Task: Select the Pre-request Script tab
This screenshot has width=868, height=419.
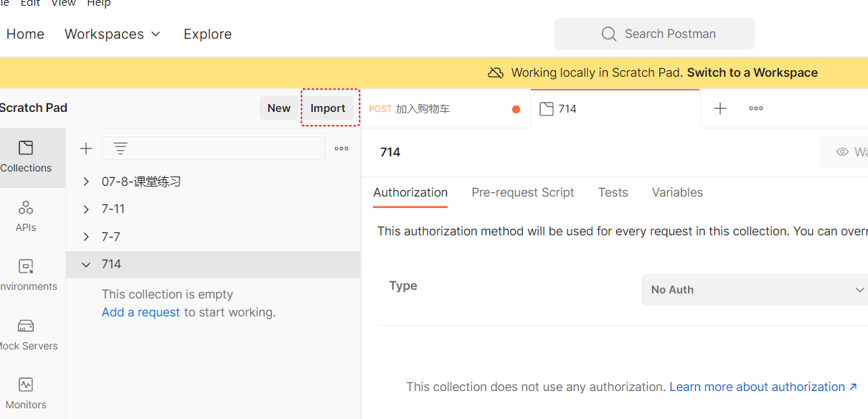Action: [x=523, y=192]
